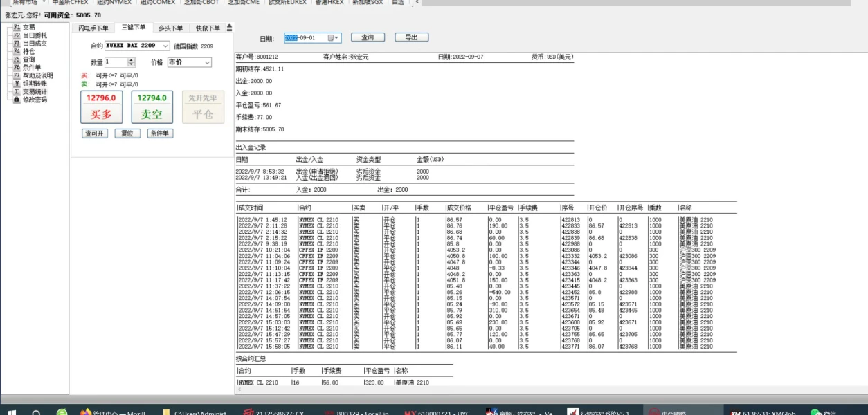Open 修改密码 change password item
The image size is (868, 415).
[34, 100]
